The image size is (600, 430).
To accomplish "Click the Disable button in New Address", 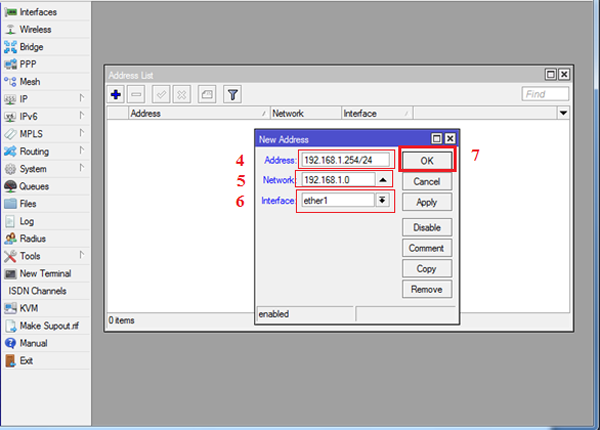I will (x=427, y=227).
